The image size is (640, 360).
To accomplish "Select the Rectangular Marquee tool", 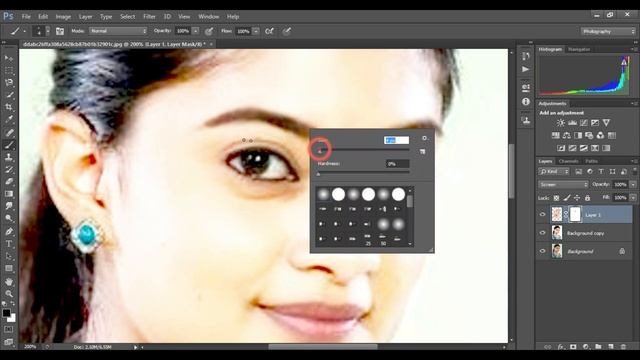I will tap(9, 70).
